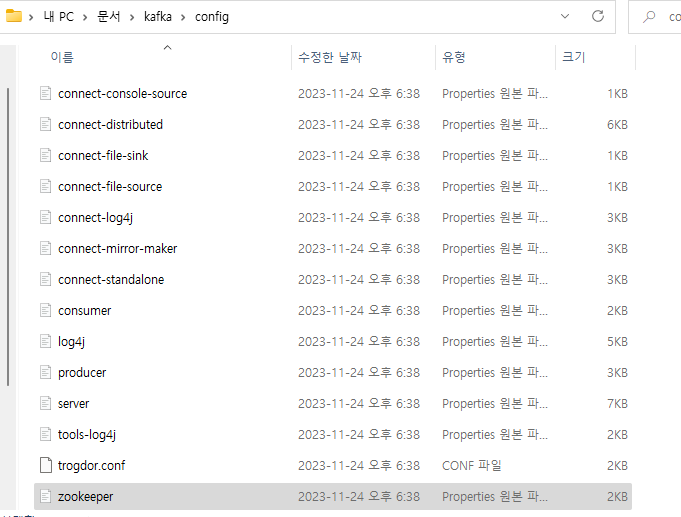
Task: Expand the chevron after 문서
Action: coord(132,17)
